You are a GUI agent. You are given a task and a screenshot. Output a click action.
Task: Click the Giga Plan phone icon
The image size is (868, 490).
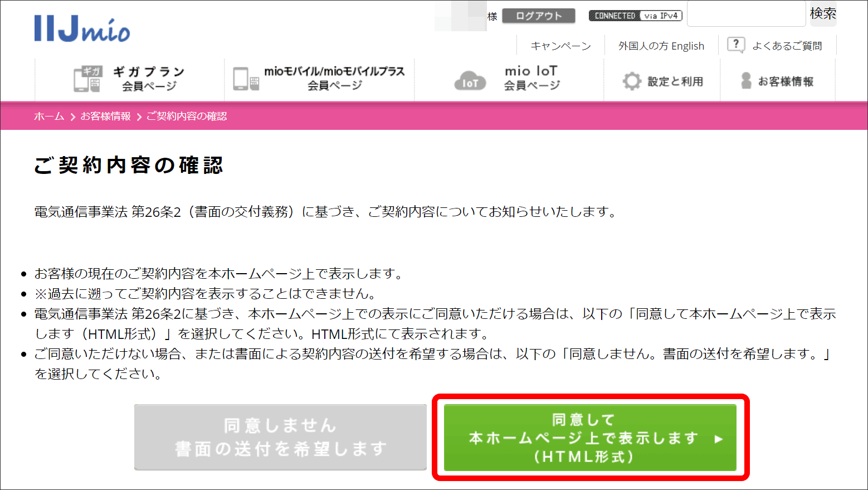tap(87, 79)
